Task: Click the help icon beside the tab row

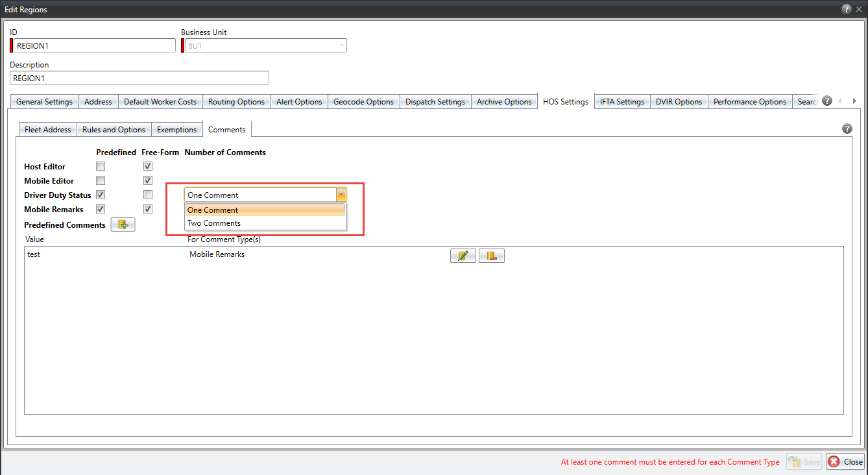Action: [826, 101]
